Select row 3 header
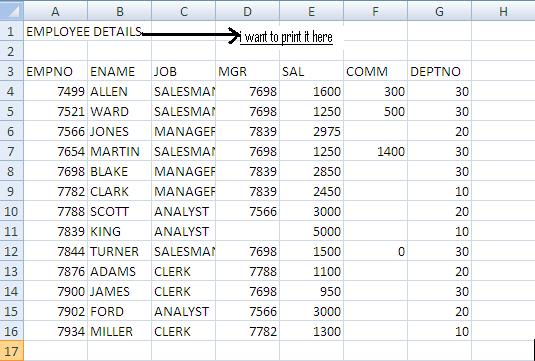Screen dimensions: 535x361 coord(12,71)
